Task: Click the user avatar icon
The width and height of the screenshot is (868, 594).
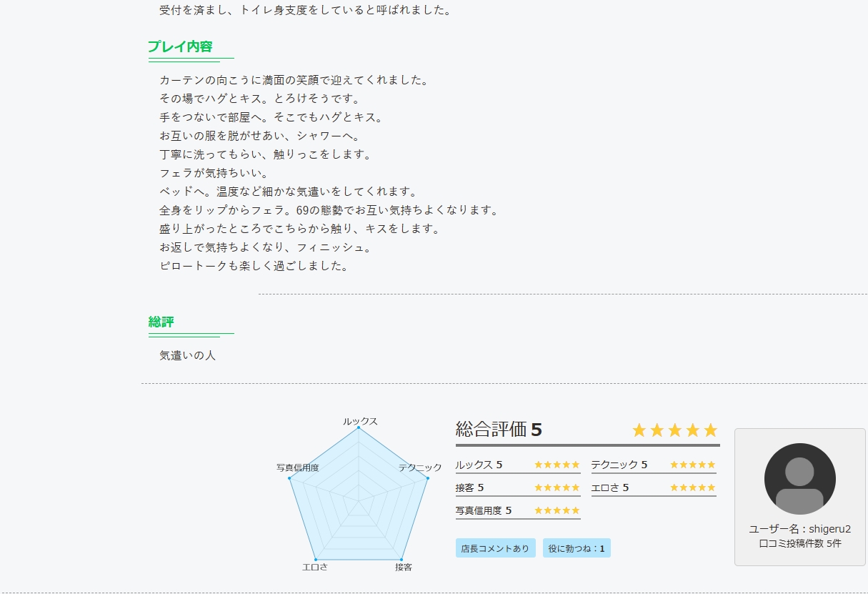Action: 799,478
